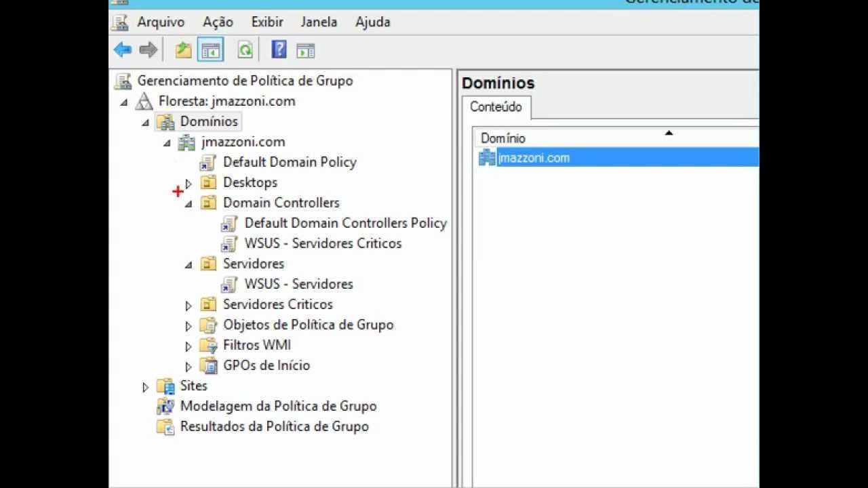Click the GPOs de Início folder icon

pos(208,365)
